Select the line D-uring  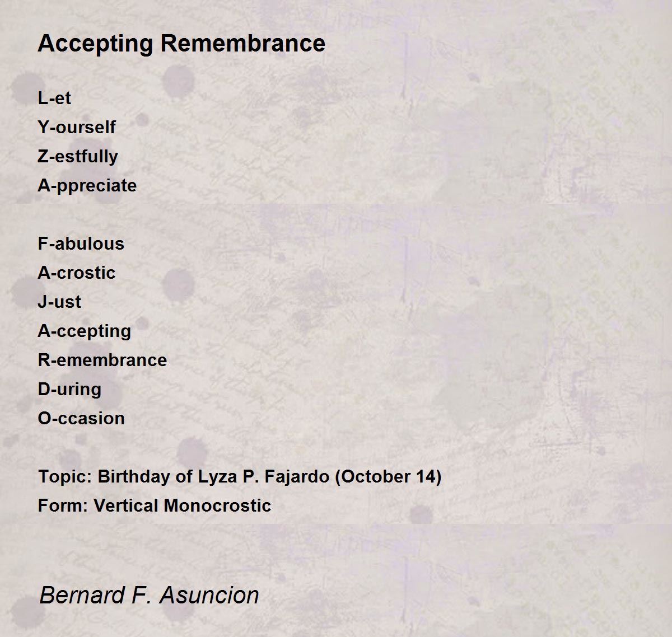(69, 390)
